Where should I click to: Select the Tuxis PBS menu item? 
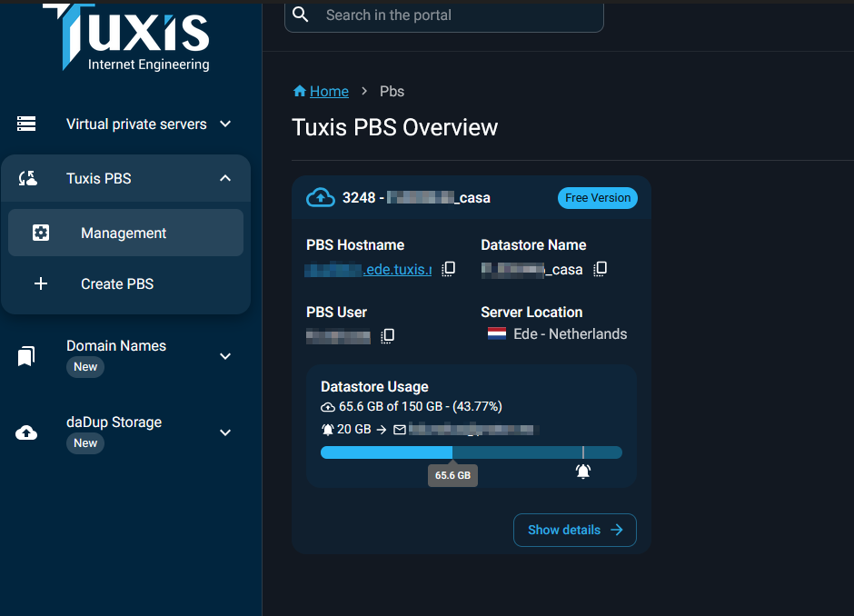(125, 178)
